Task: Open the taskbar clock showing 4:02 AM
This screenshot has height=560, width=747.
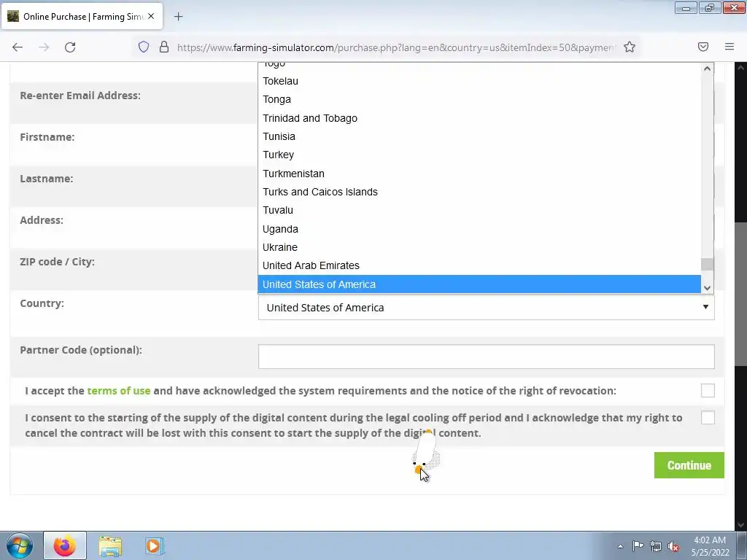Action: point(710,545)
